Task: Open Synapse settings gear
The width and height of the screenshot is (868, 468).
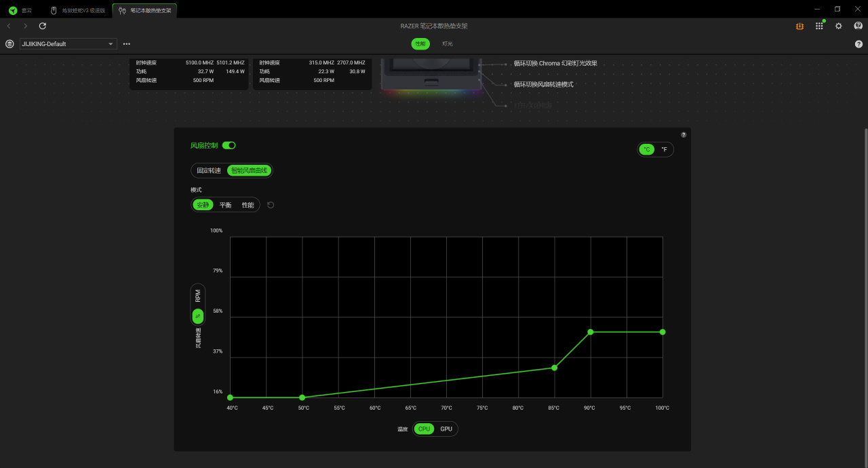Action: click(839, 26)
